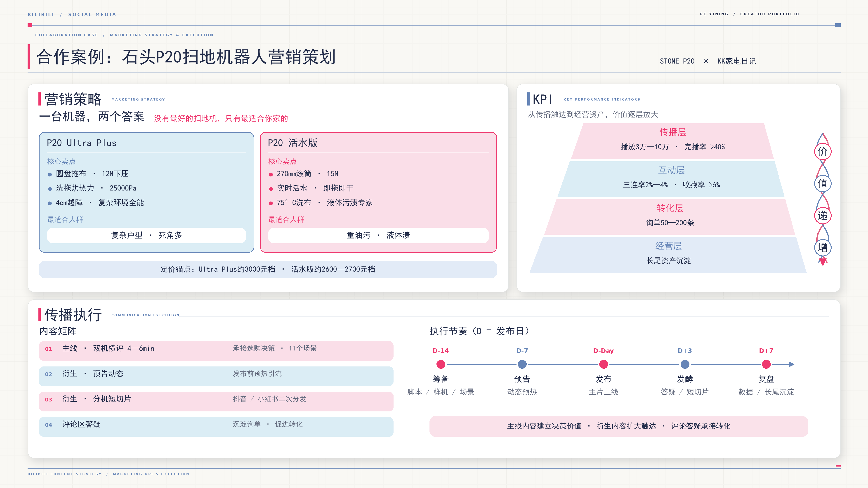
Task: Click 三连率2%—4% metric text
Action: [645, 185]
